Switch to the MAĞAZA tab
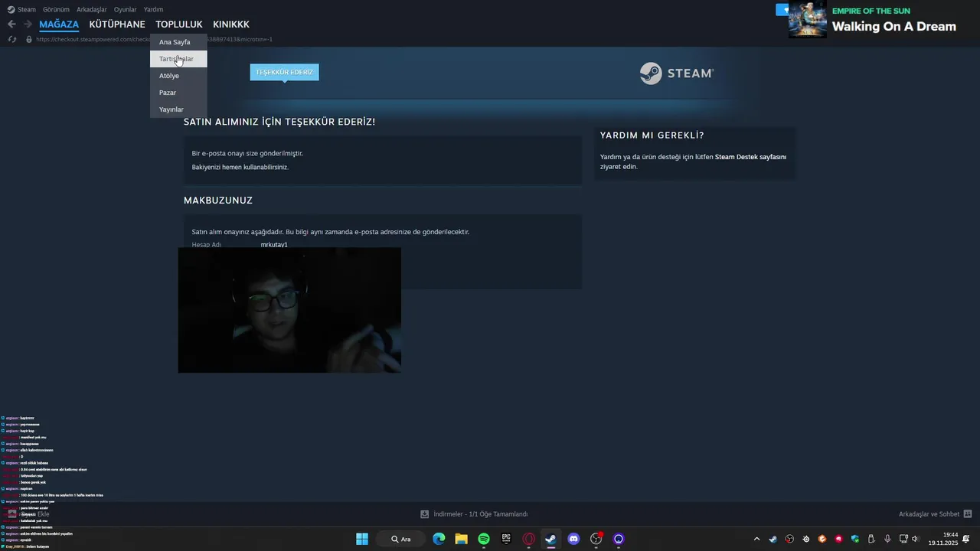The height and width of the screenshot is (551, 980). [x=59, y=24]
